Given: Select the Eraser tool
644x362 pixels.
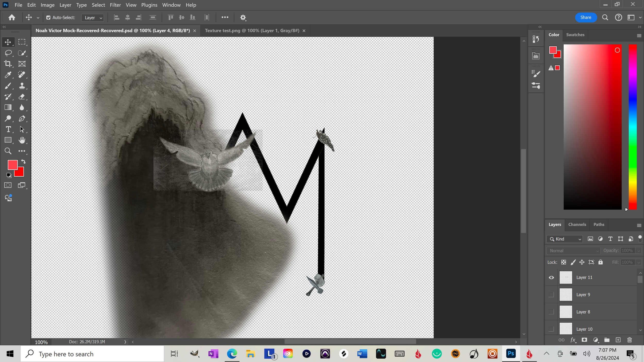Looking at the screenshot, I should [x=22, y=97].
